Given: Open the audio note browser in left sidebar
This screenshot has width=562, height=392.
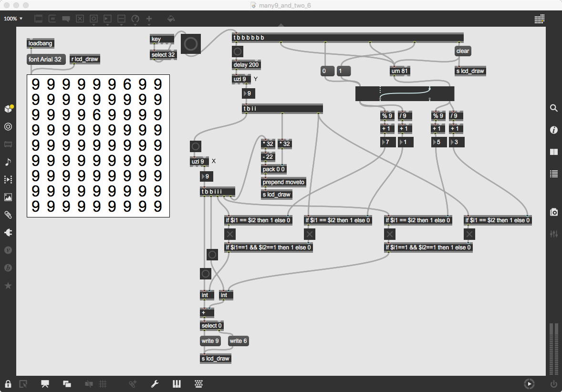Looking at the screenshot, I should pos(8,162).
